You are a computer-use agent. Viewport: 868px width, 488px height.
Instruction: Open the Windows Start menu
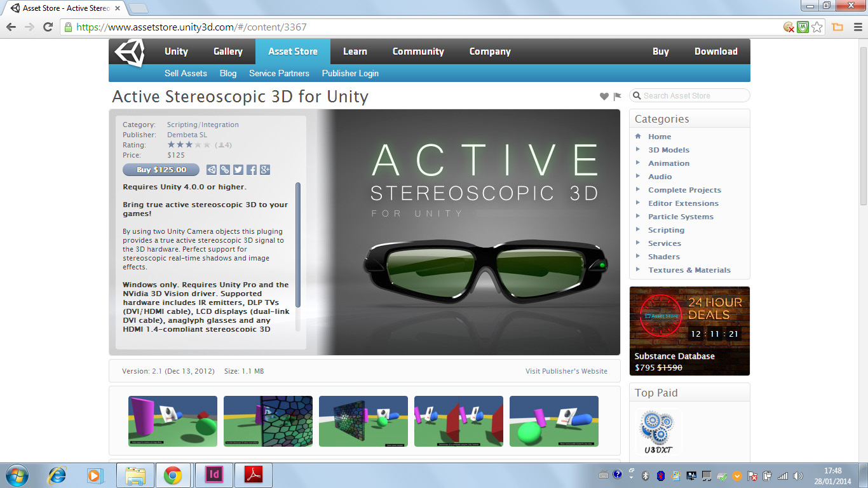[16, 475]
